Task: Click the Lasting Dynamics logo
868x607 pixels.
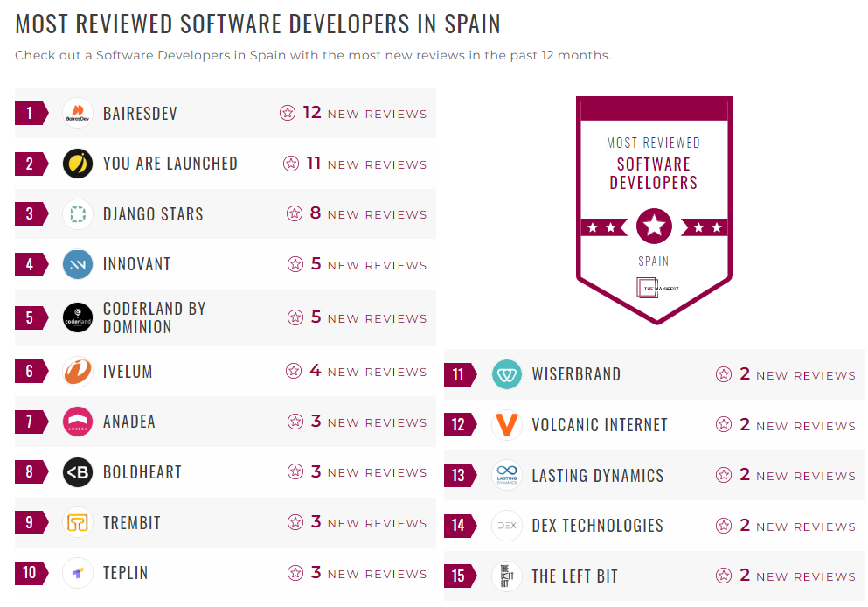Action: tap(506, 475)
